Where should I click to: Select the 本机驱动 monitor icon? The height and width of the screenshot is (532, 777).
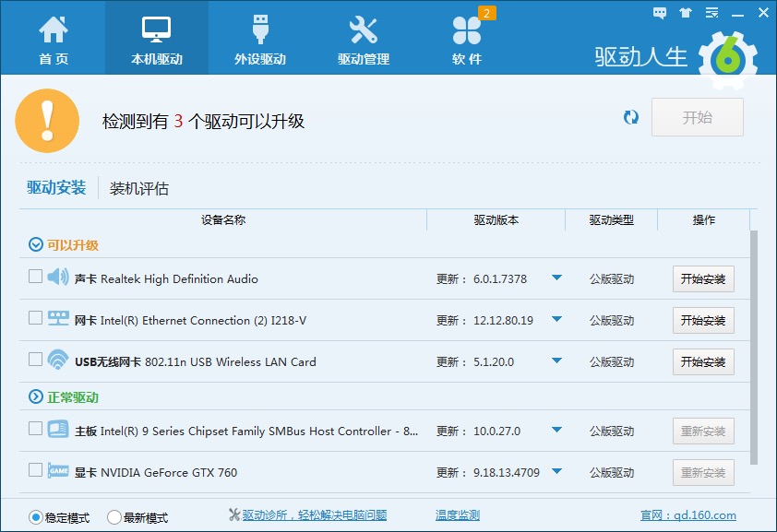pos(156,30)
